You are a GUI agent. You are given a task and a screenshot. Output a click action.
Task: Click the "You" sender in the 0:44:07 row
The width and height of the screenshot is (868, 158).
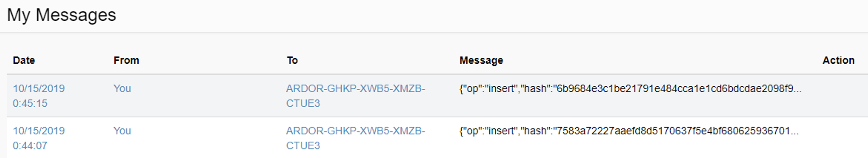tap(122, 131)
